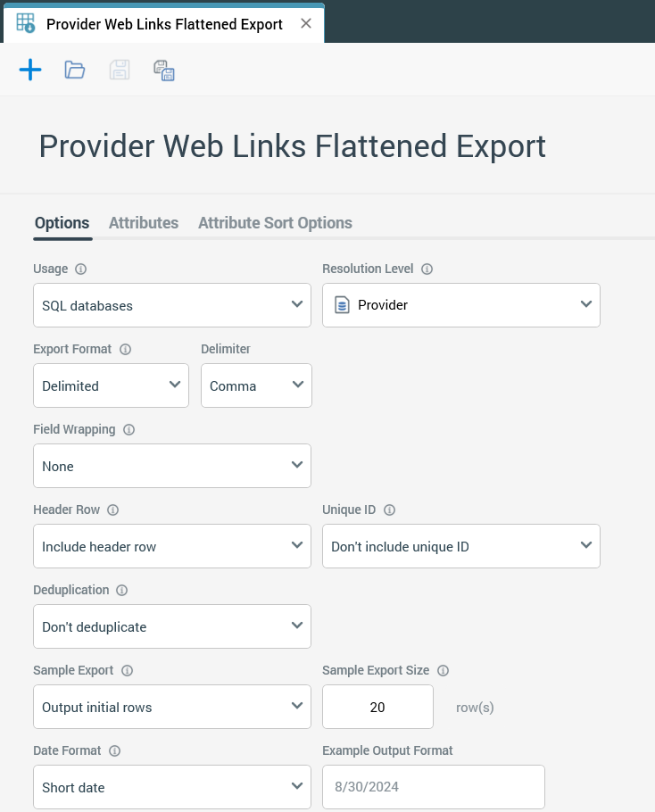Viewport: 655px width, 812px height.
Task: Open the Header Row dropdown
Action: tap(172, 546)
